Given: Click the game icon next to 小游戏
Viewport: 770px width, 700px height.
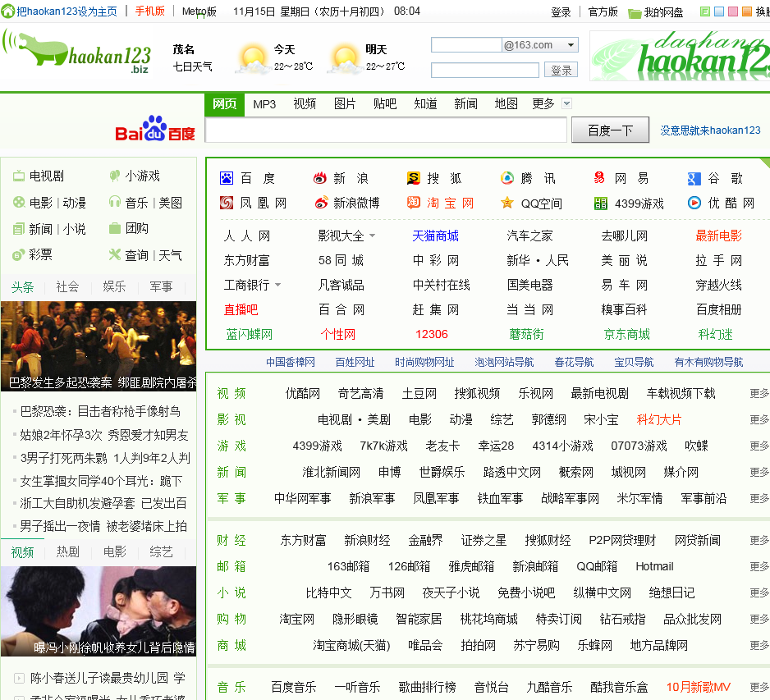Looking at the screenshot, I should click(x=114, y=176).
